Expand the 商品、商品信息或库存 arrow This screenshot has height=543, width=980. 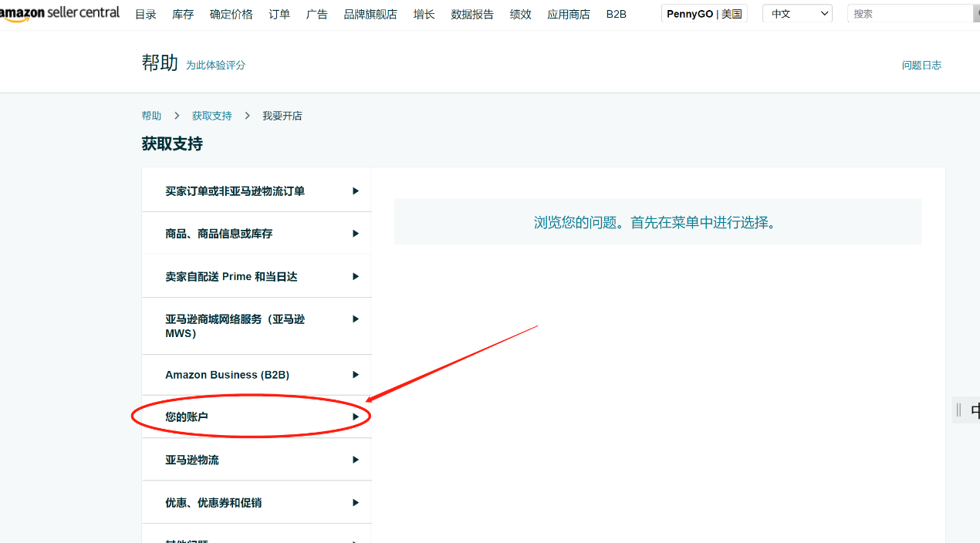(356, 233)
